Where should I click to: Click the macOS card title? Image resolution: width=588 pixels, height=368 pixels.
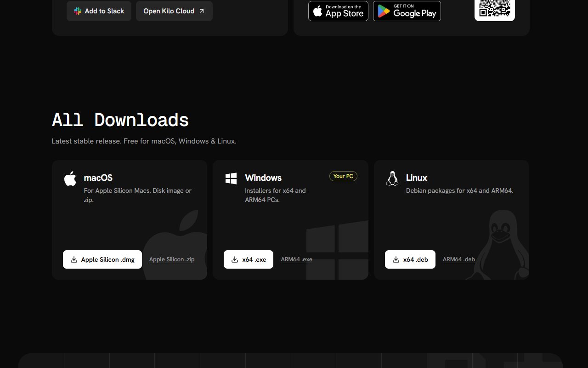click(98, 178)
